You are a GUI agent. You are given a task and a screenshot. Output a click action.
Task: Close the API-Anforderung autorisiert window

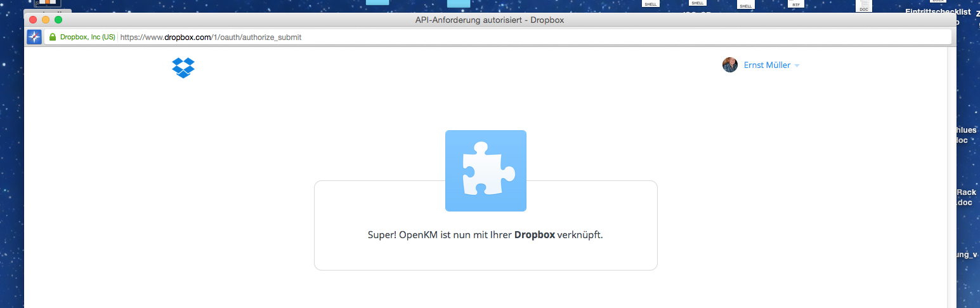click(33, 20)
